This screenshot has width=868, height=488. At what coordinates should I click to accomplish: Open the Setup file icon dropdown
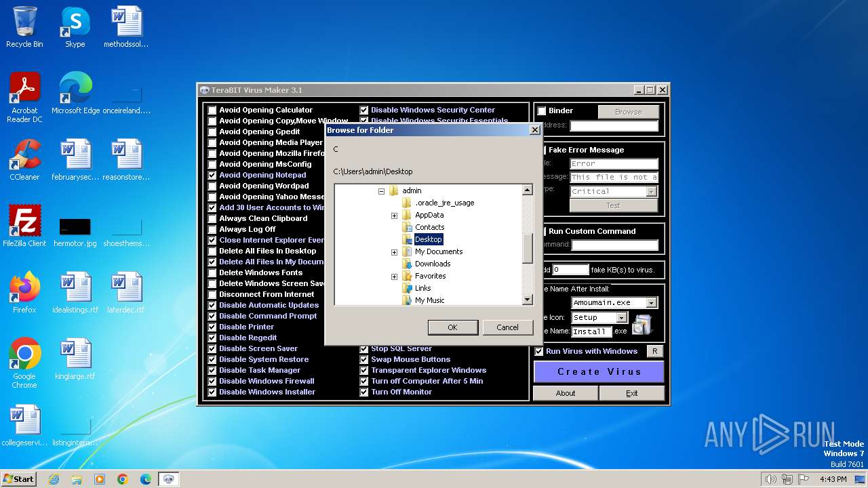(621, 317)
